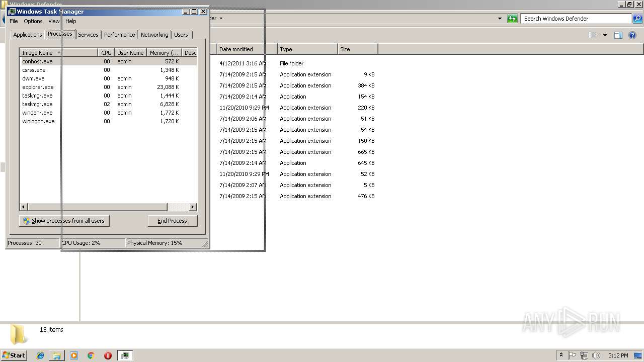
Task: Click the horizontal scrollbar in process list
Action: [x=97, y=207]
